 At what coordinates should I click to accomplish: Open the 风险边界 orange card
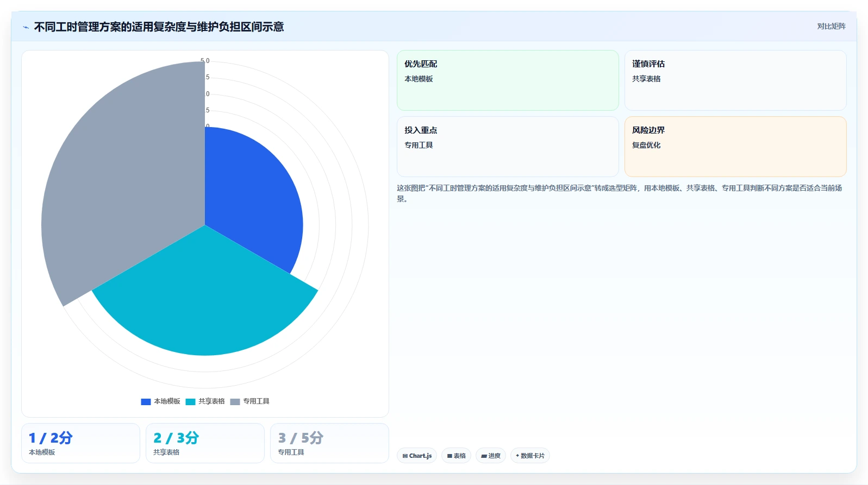point(735,147)
